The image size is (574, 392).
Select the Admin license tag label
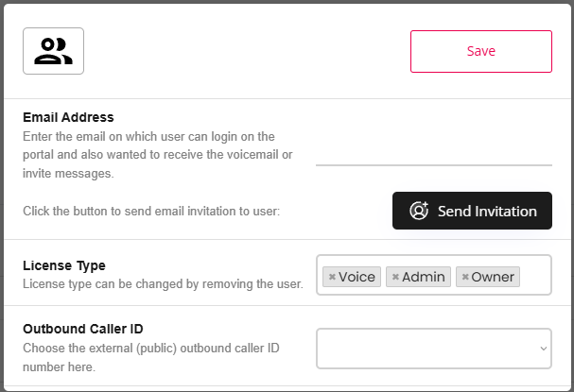(424, 277)
